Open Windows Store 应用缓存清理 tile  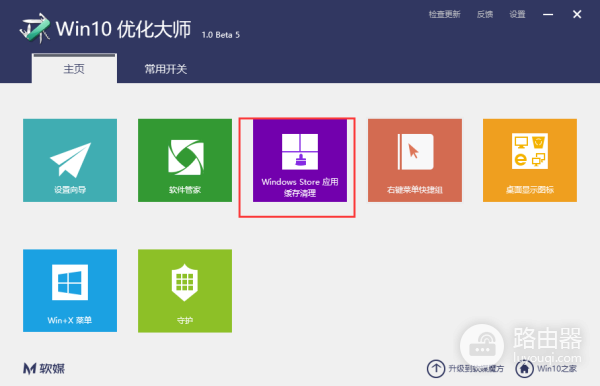click(300, 160)
